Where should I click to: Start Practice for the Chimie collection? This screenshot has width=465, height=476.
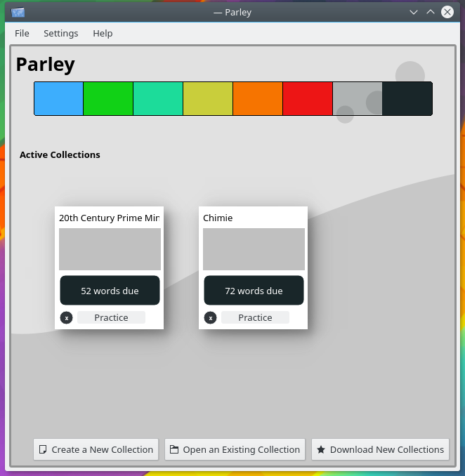click(255, 318)
